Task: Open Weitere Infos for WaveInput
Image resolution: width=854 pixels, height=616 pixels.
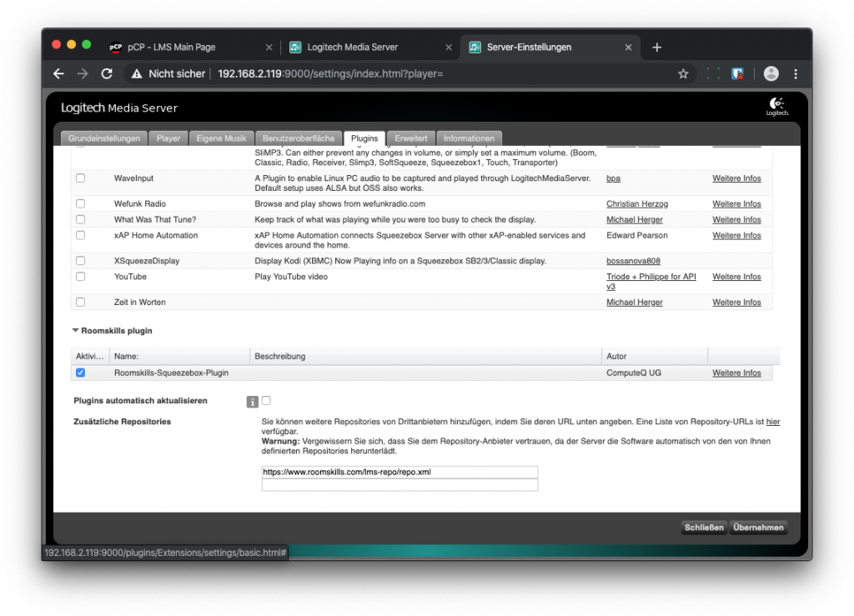Action: (x=736, y=178)
